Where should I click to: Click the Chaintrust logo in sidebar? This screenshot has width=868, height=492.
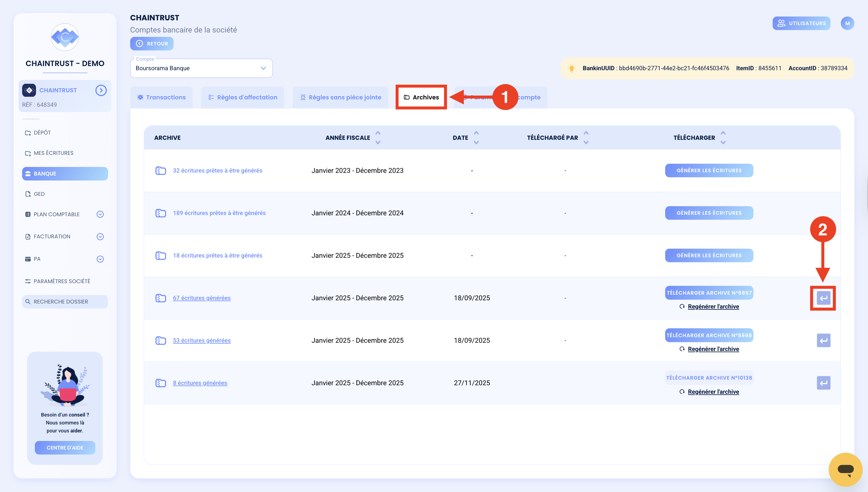tap(65, 37)
